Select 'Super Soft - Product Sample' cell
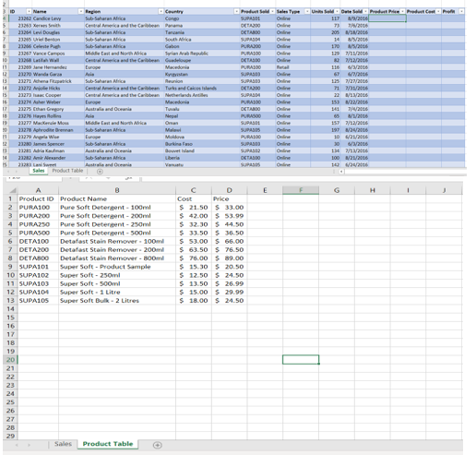Image resolution: width=476 pixels, height=455 pixels. tap(117, 267)
